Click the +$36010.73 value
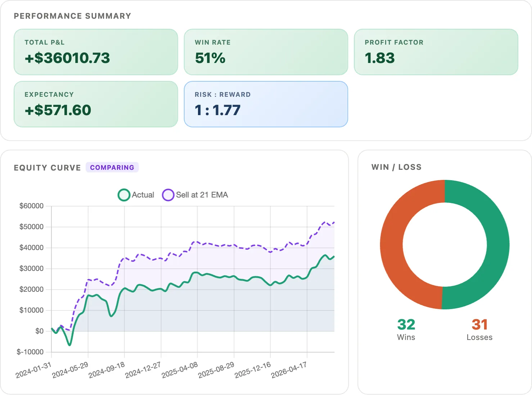The height and width of the screenshot is (395, 532). [x=67, y=58]
